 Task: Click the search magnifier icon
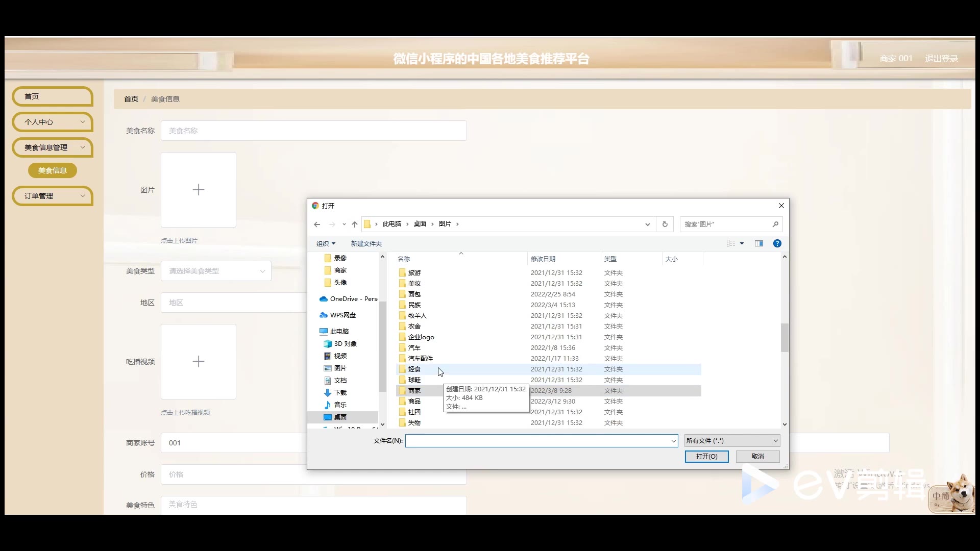pyautogui.click(x=775, y=224)
